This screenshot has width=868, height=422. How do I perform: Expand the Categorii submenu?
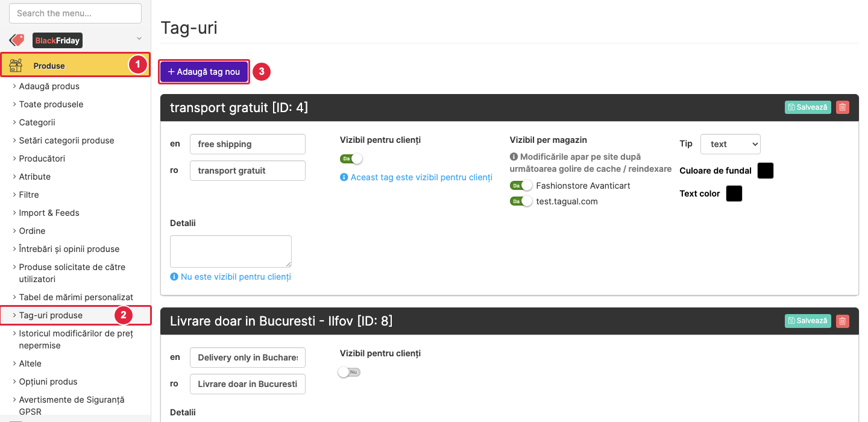coord(37,122)
